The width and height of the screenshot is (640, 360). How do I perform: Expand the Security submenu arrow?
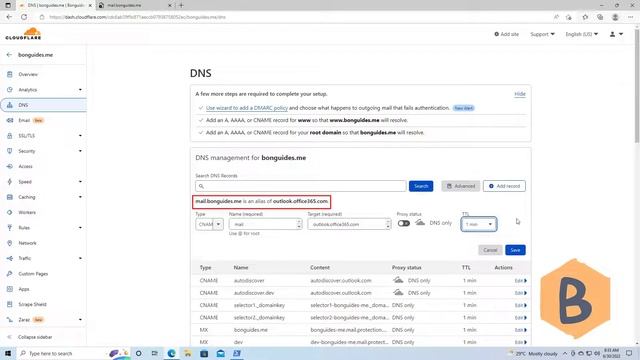tap(80, 151)
